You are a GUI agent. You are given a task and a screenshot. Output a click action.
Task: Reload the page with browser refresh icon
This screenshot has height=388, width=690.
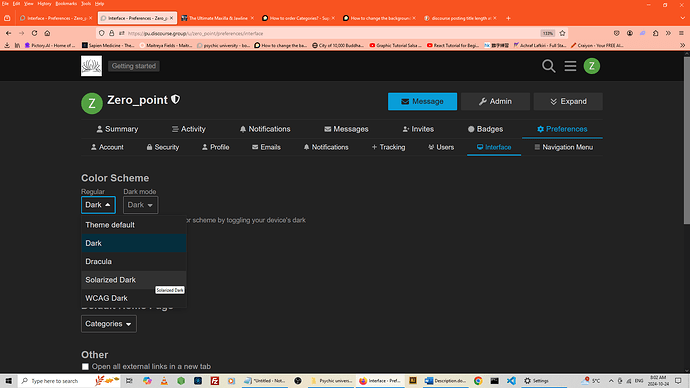(34, 33)
